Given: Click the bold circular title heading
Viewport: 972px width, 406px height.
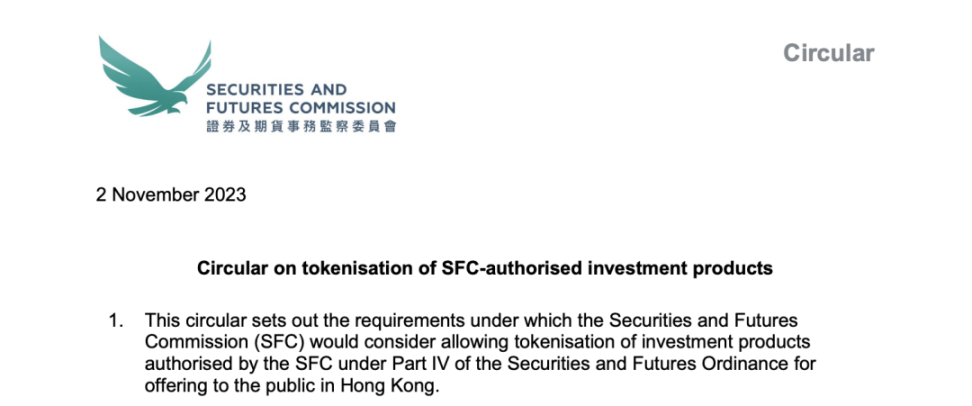Looking at the screenshot, I should 485,268.
